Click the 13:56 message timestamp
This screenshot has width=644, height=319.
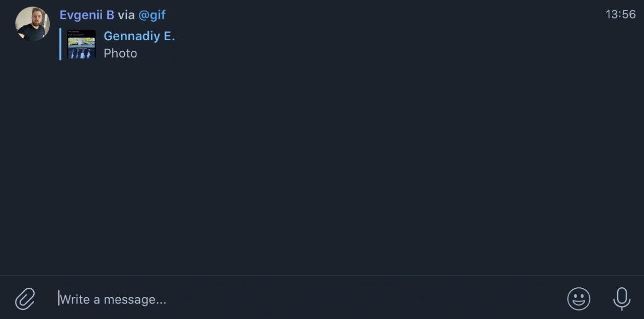[x=620, y=15]
